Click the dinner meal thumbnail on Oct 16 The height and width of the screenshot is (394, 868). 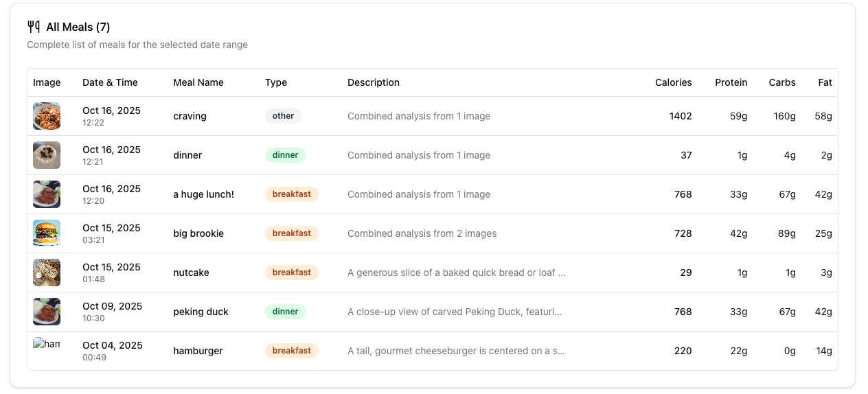47,155
